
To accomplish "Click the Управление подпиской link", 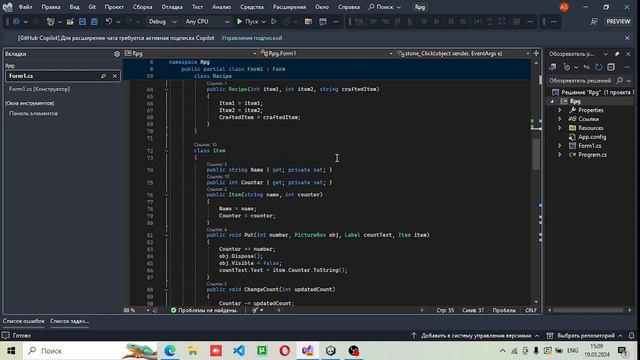I will (252, 38).
